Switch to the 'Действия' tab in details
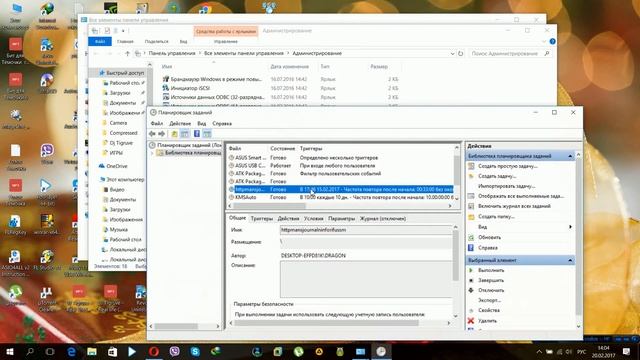Image resolution: width=640 pixels, height=360 pixels. click(288, 219)
